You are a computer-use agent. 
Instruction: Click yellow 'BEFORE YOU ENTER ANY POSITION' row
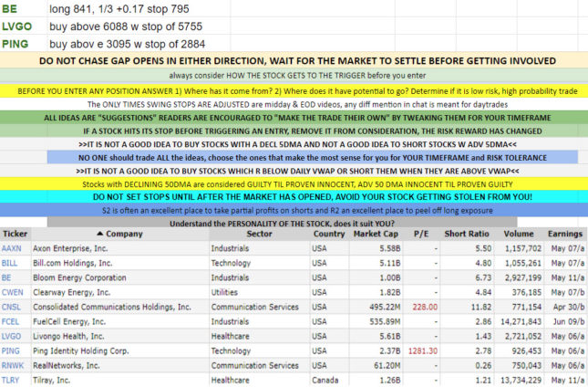pos(294,91)
